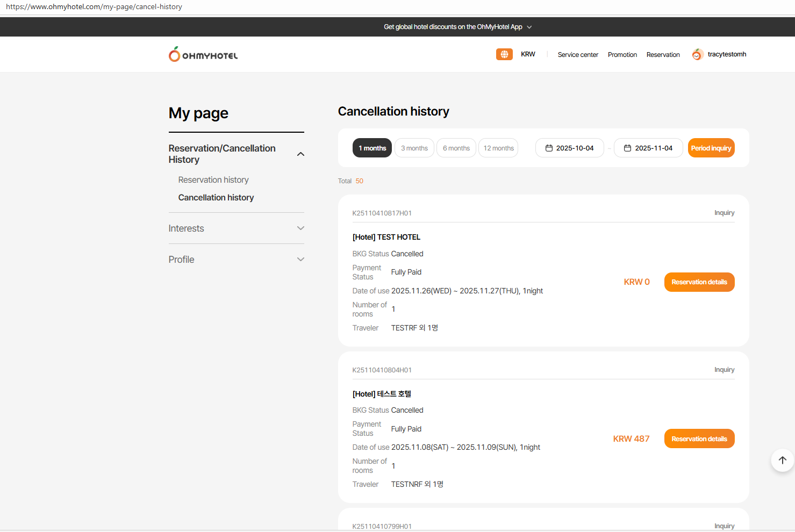795x532 pixels.
Task: Click Inquiry link for booking K25110410804H01
Action: pyautogui.click(x=724, y=370)
